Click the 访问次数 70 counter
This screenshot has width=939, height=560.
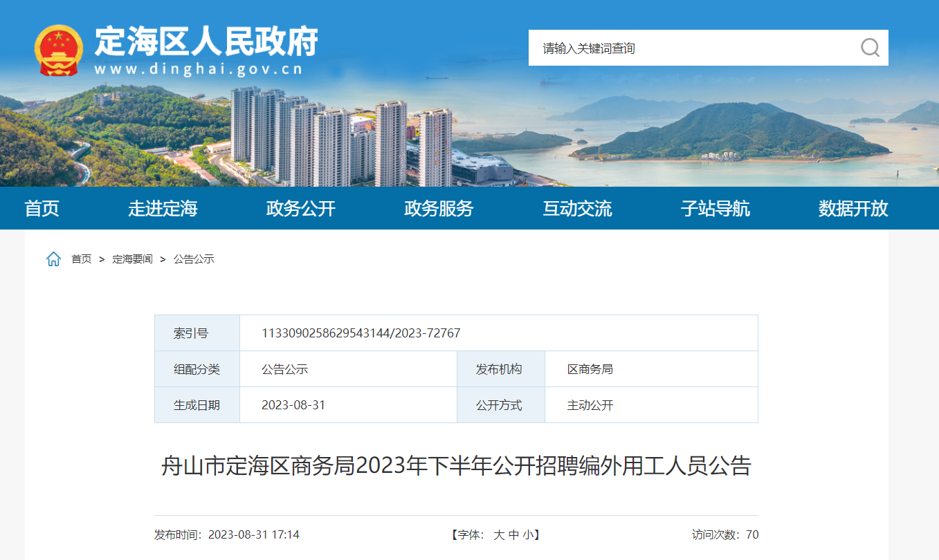(725, 535)
